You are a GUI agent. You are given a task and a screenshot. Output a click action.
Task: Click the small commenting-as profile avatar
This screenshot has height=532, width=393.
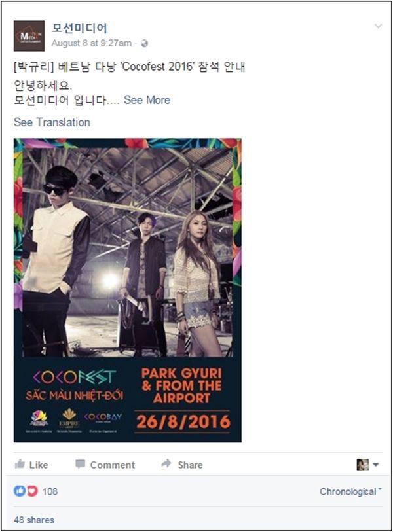(x=362, y=465)
